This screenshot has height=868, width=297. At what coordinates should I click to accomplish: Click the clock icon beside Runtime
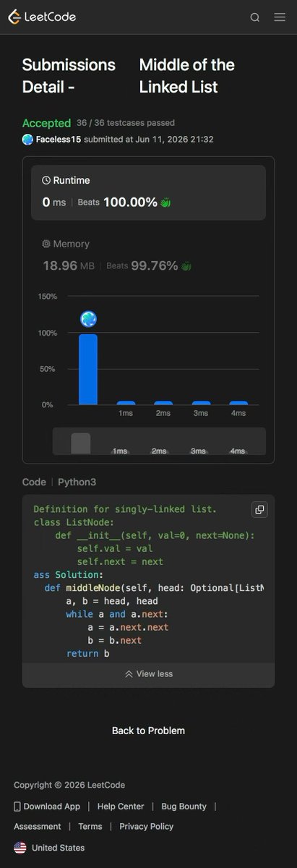pos(46,180)
